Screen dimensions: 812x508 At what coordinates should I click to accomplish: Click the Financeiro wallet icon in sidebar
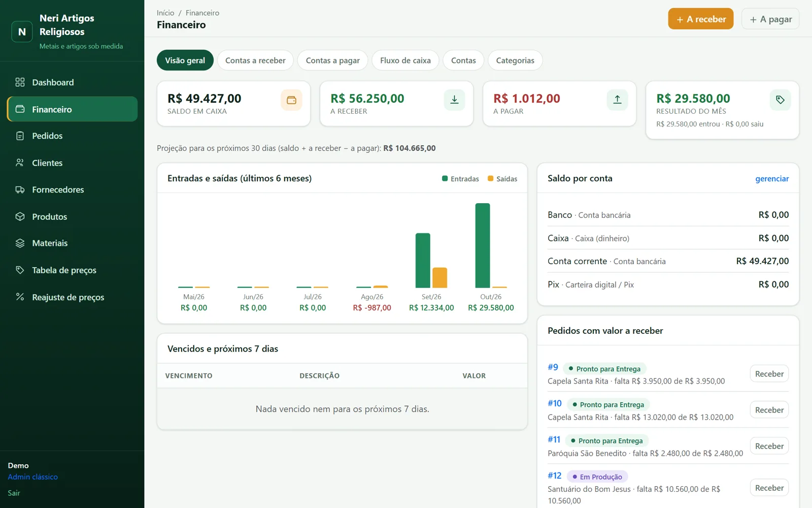pyautogui.click(x=20, y=109)
